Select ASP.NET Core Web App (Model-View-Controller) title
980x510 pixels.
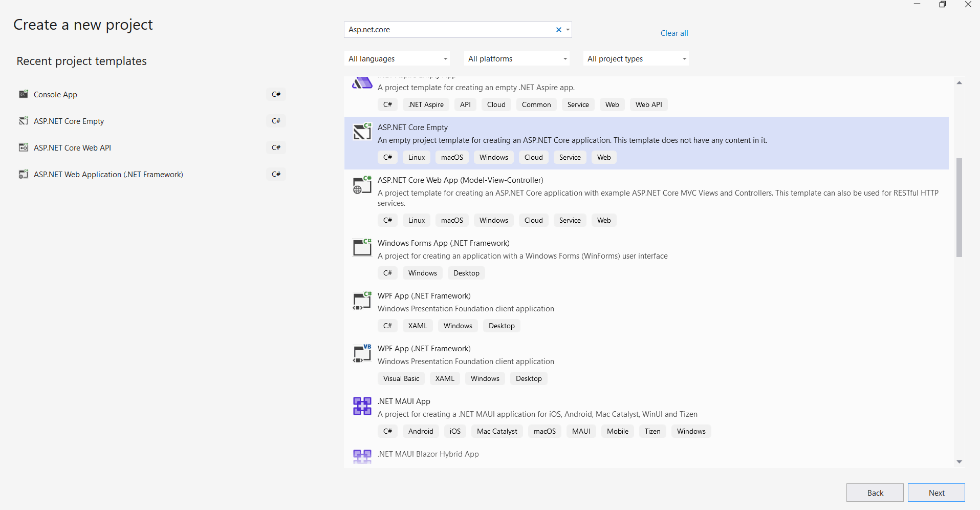[461, 180]
